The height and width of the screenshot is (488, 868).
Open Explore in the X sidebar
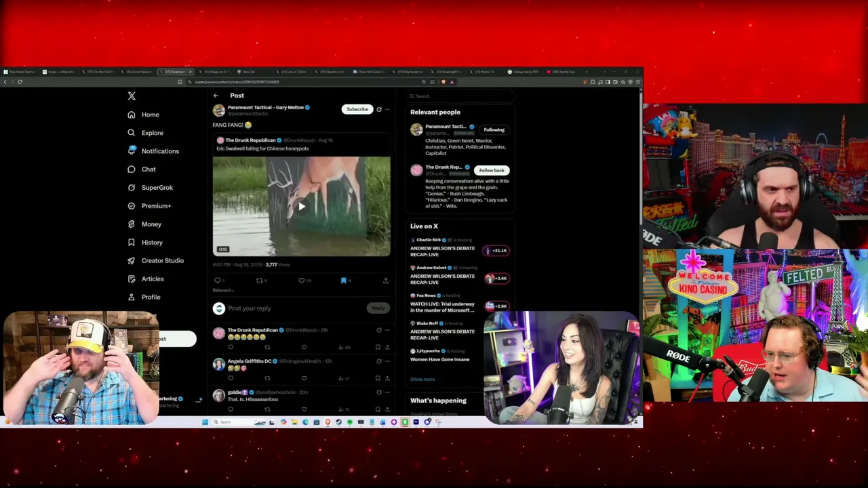click(146, 133)
